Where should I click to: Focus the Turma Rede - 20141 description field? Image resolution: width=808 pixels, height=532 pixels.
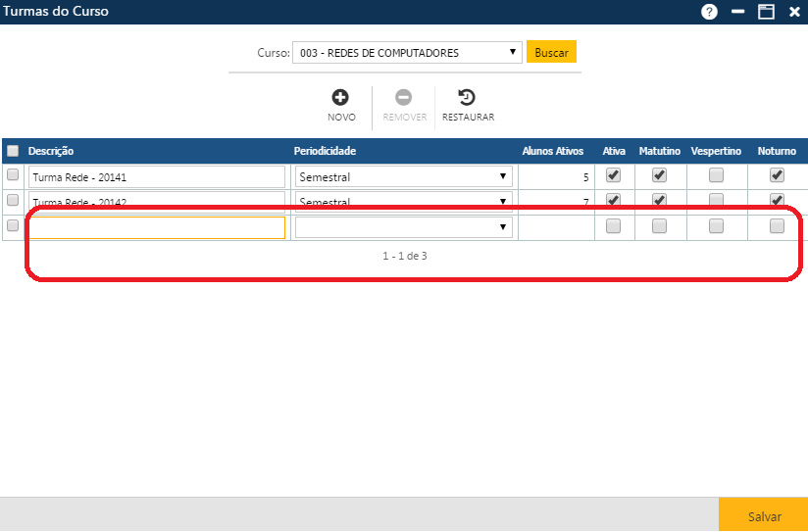(157, 177)
